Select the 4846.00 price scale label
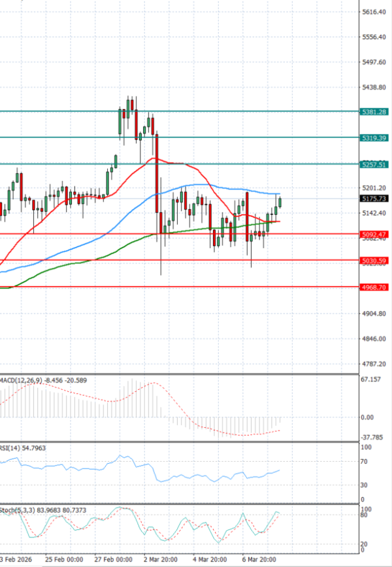This screenshot has width=392, height=567. (374, 338)
